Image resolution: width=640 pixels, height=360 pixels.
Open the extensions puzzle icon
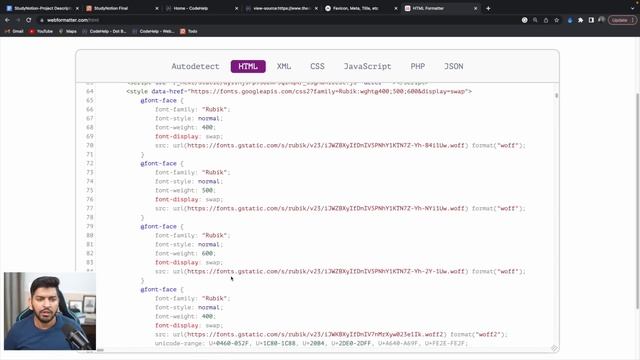pyautogui.click(x=580, y=20)
